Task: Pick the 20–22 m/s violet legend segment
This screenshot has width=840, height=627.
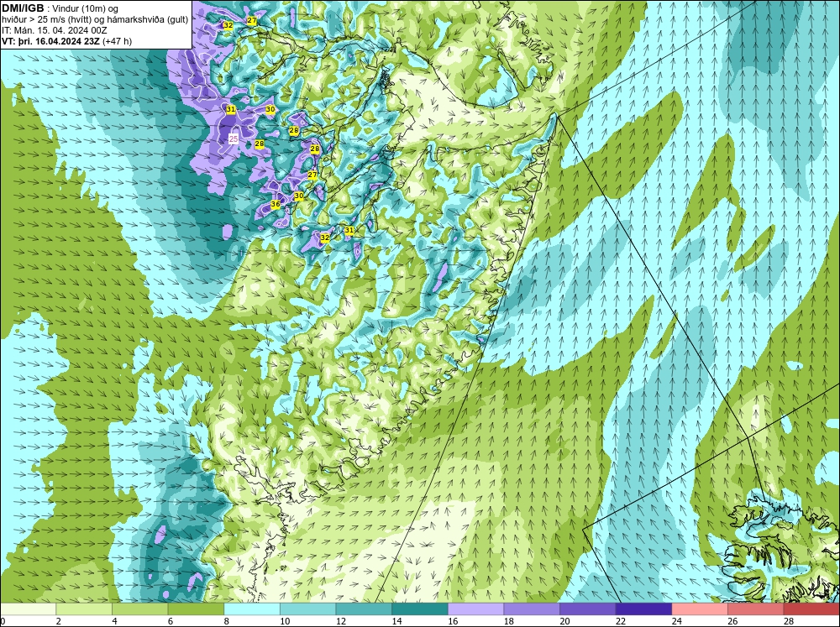Action: pos(588,609)
